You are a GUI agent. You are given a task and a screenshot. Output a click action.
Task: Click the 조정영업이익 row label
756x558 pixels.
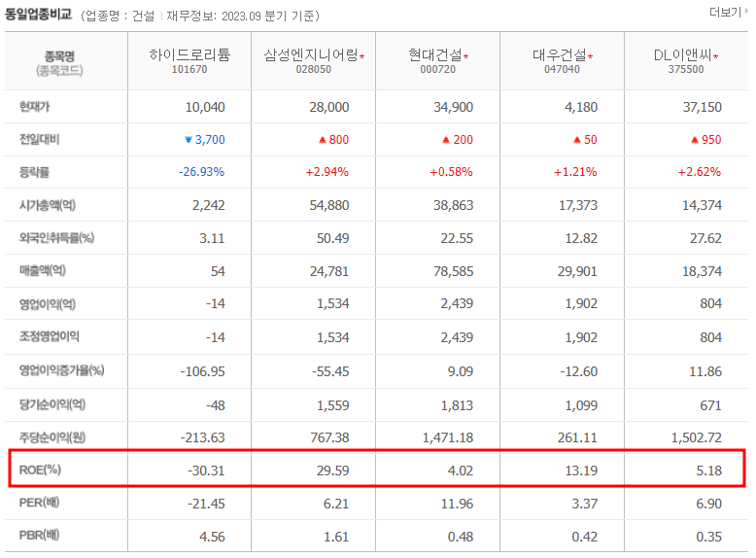50,336
